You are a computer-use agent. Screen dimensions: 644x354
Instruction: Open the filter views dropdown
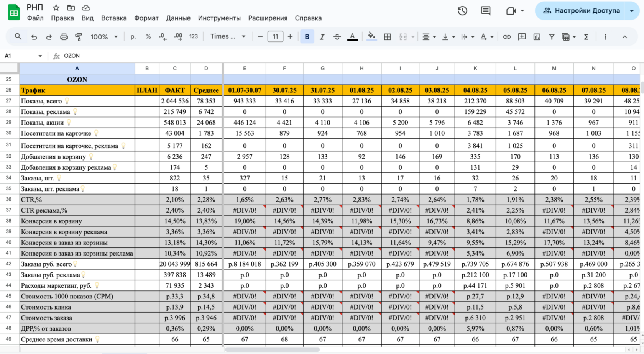574,37
